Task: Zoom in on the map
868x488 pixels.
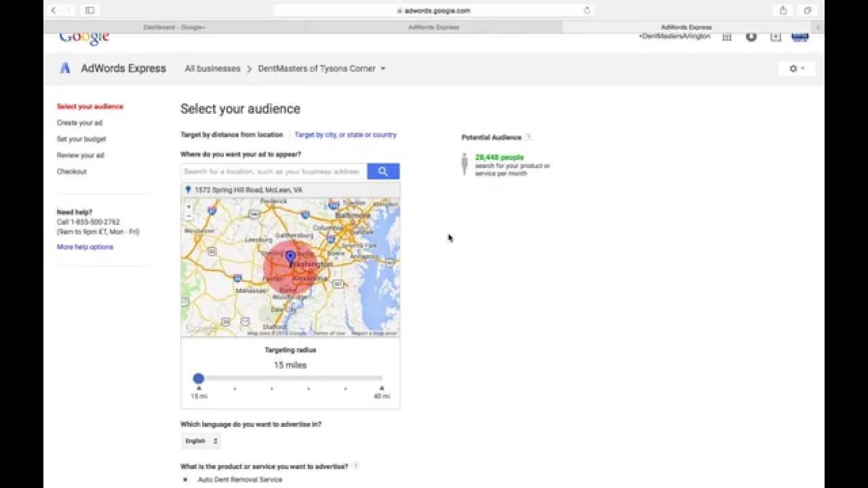Action: point(189,207)
